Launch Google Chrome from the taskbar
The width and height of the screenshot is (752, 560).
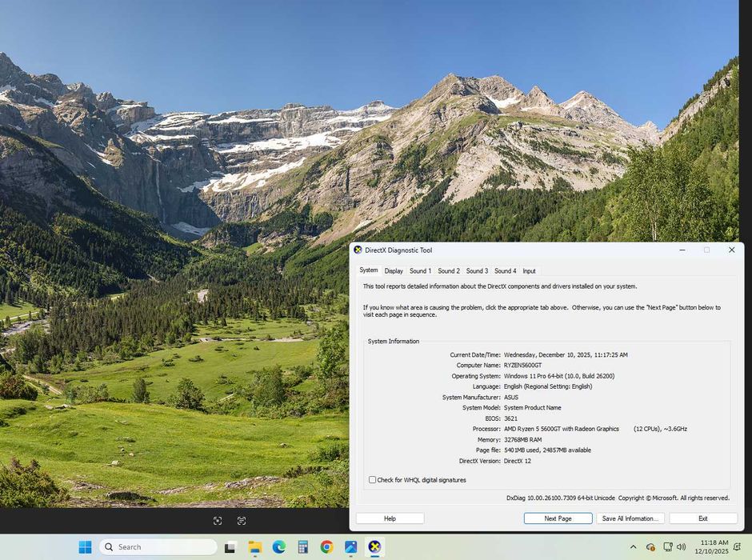tap(326, 547)
